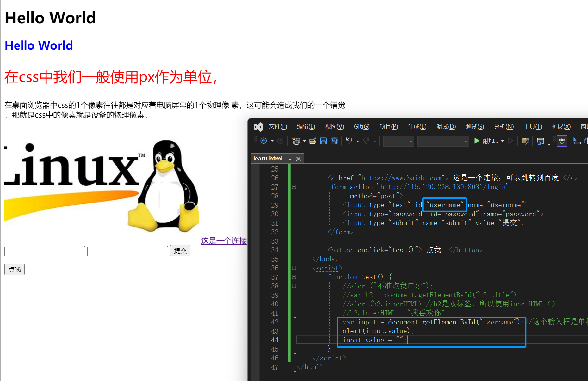Undo the last edit

coord(349,141)
